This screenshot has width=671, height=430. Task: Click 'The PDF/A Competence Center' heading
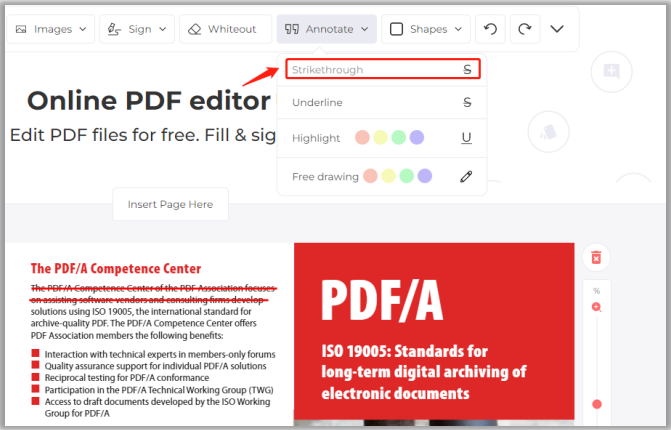pyautogui.click(x=116, y=269)
